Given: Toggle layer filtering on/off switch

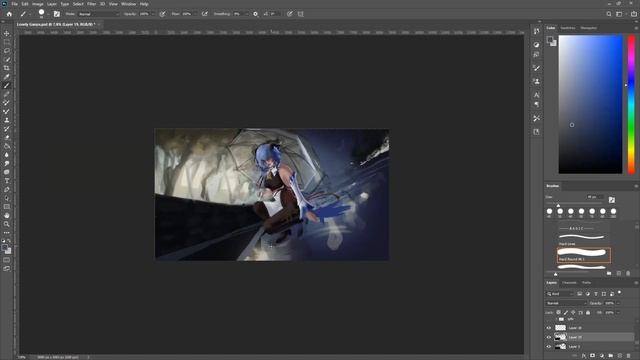Looking at the screenshot, I should coord(620,293).
